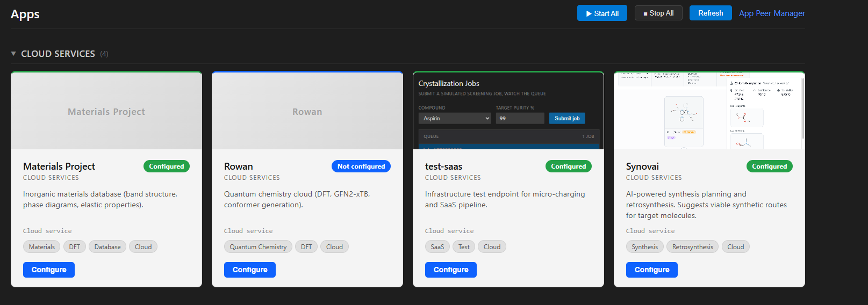Select the Synthesis tag

645,246
